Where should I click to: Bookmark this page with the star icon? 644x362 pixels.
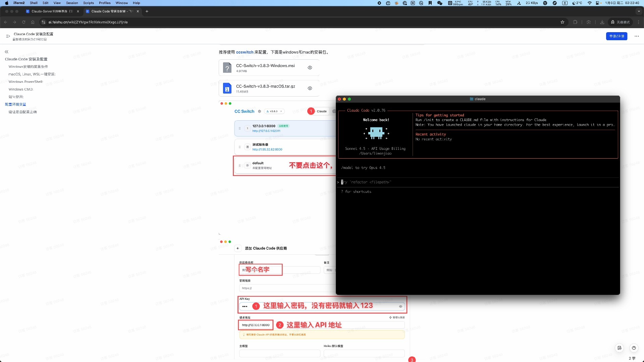[x=562, y=22]
